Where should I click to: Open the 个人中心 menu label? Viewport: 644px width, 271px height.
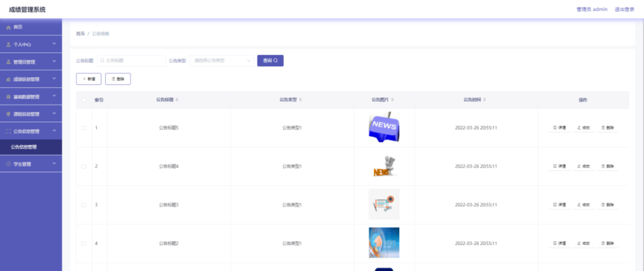point(22,44)
